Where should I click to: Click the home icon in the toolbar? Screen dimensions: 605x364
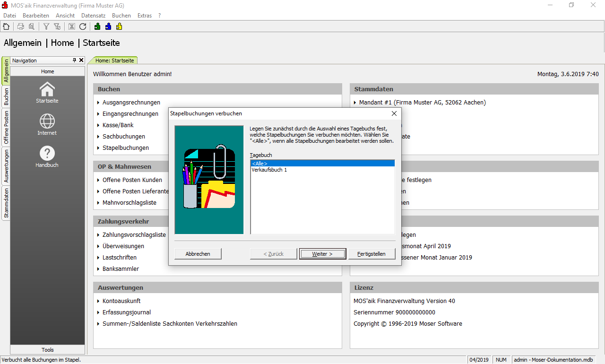tap(6, 26)
